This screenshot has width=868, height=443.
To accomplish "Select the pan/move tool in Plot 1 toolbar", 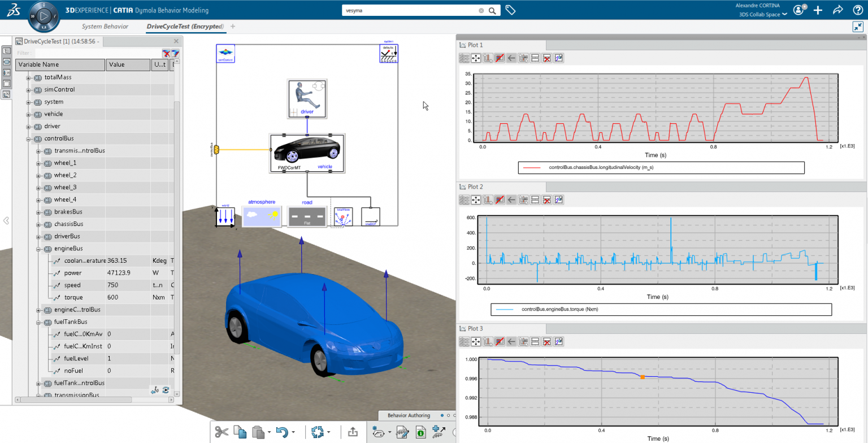I will 476,58.
